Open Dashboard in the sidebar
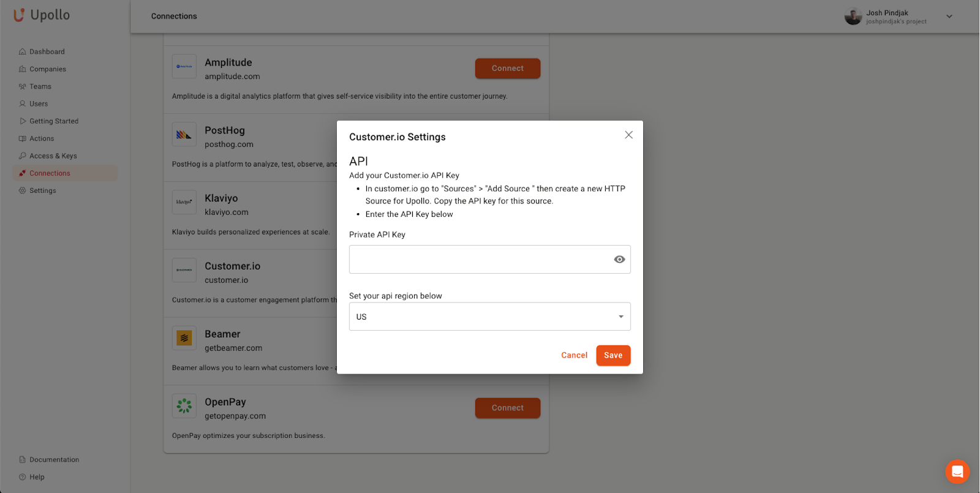980x493 pixels. coord(47,51)
